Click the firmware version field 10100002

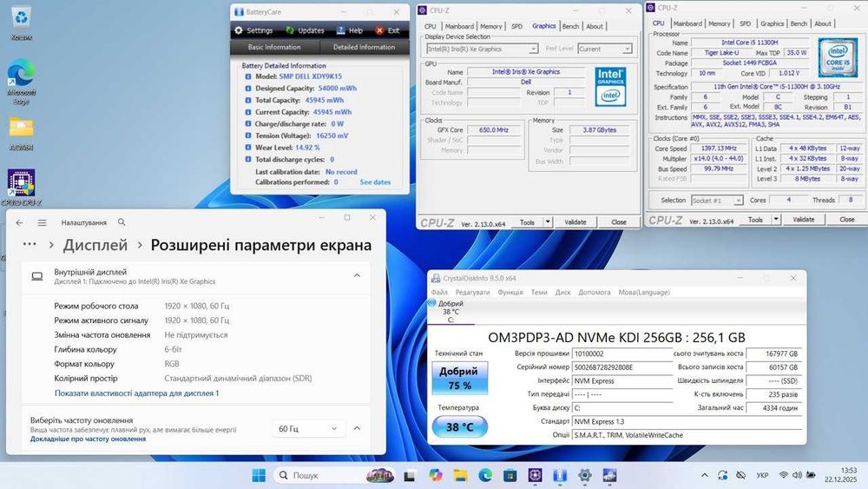pos(622,354)
